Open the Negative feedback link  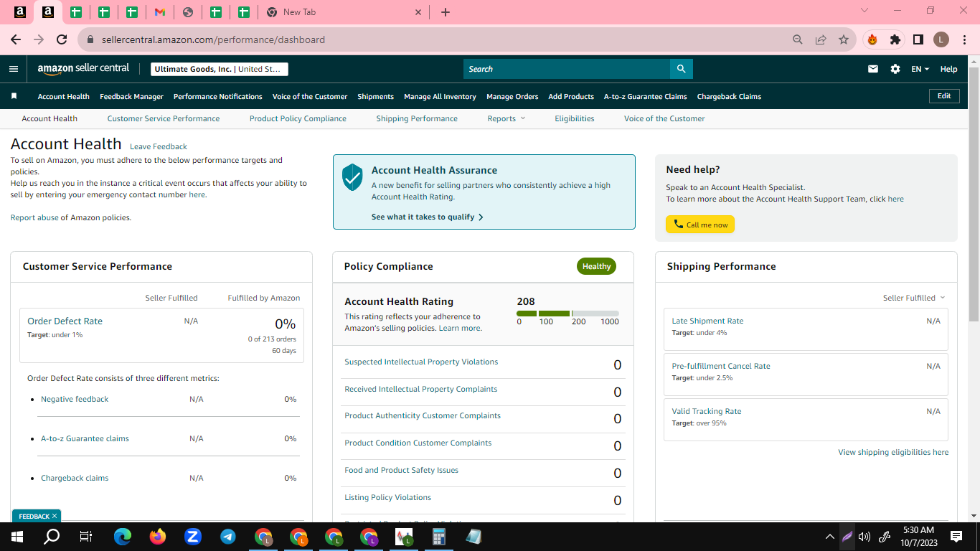pos(75,399)
